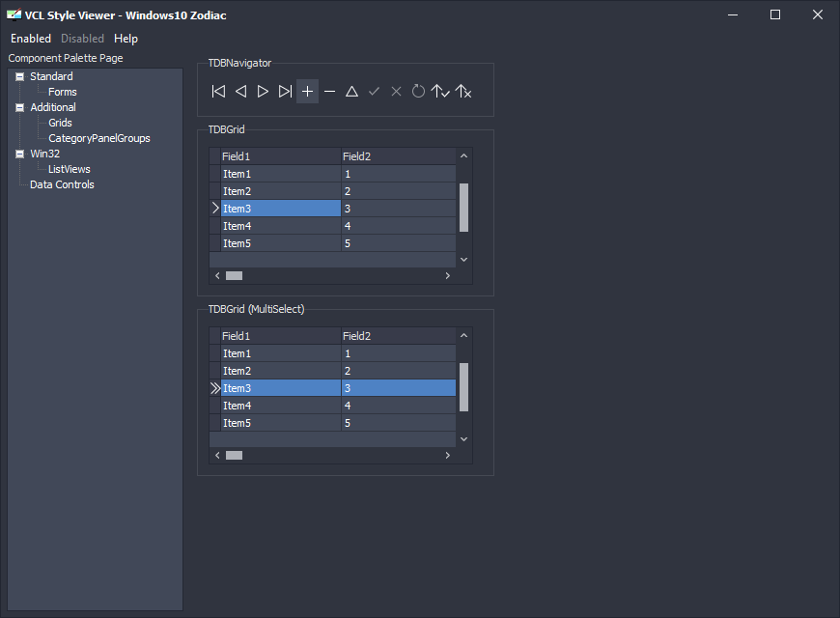This screenshot has width=840, height=618.
Task: Jump to last record in TDBNavigator
Action: point(286,92)
